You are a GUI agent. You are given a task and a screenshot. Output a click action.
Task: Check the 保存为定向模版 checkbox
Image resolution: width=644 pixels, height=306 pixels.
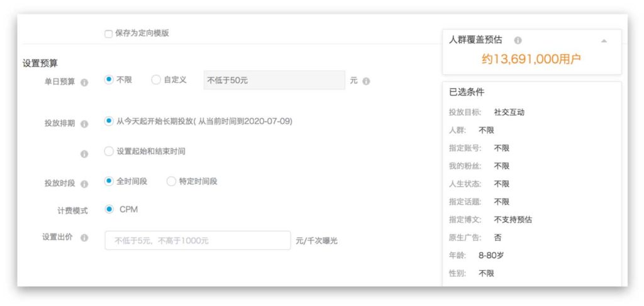coord(108,34)
